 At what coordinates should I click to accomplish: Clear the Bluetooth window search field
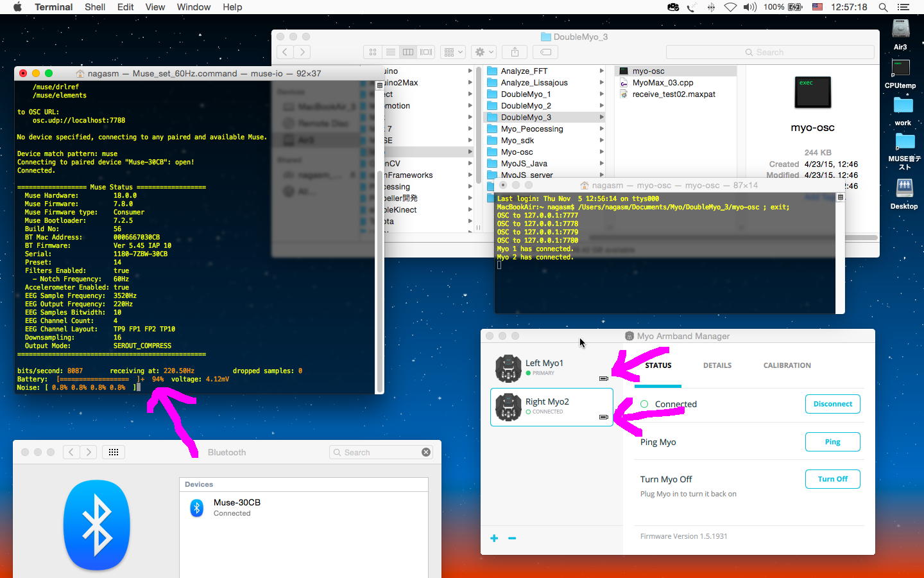tap(426, 452)
